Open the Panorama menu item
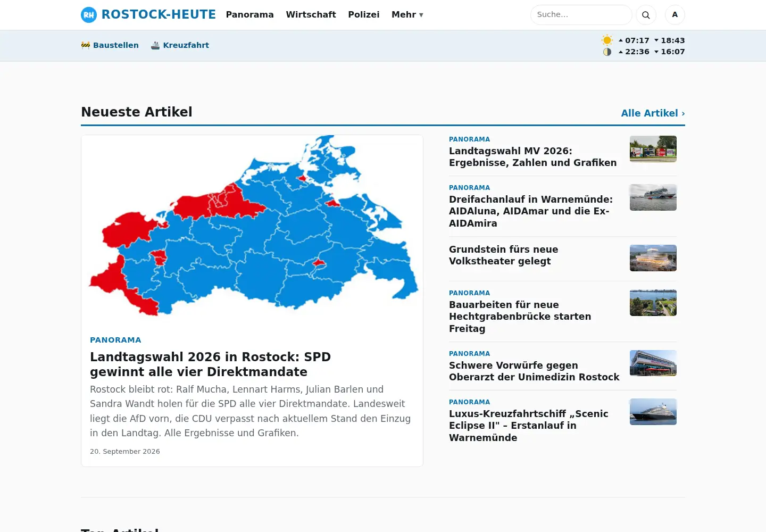This screenshot has width=766, height=532. (x=249, y=14)
